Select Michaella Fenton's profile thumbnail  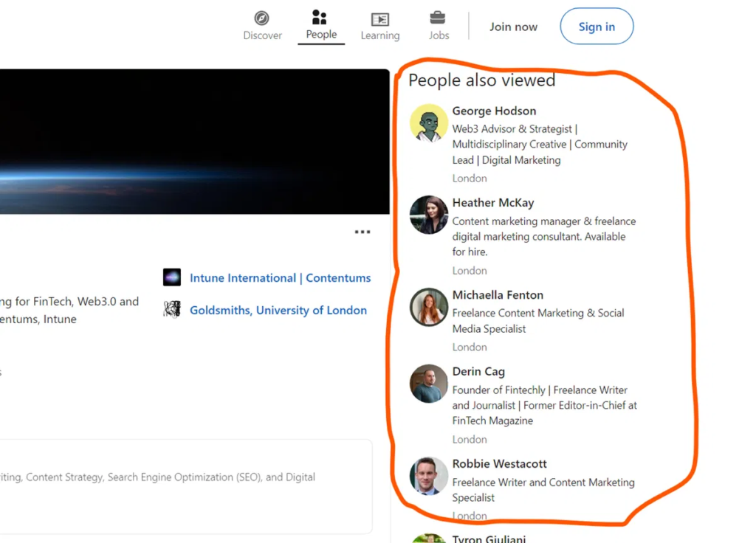click(428, 307)
